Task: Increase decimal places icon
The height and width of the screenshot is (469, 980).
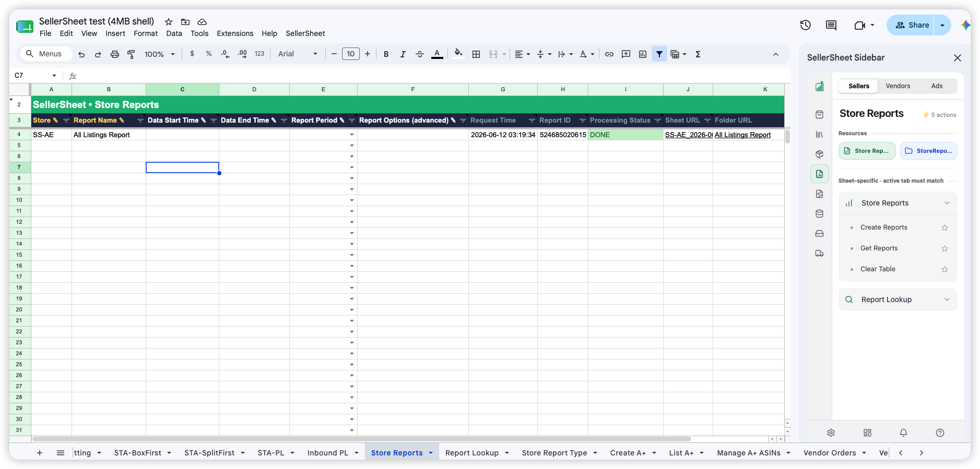Action: (242, 54)
